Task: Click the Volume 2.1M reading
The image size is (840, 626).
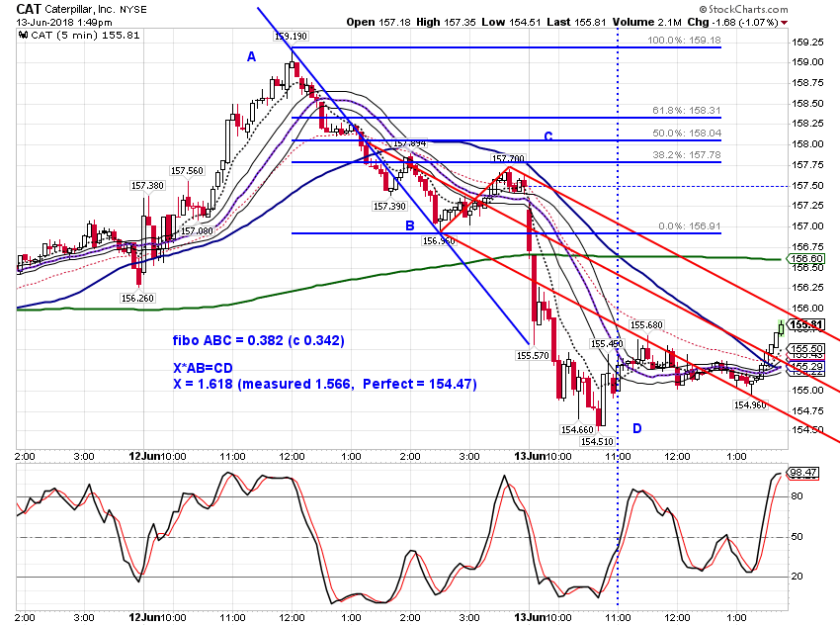Action: point(646,22)
